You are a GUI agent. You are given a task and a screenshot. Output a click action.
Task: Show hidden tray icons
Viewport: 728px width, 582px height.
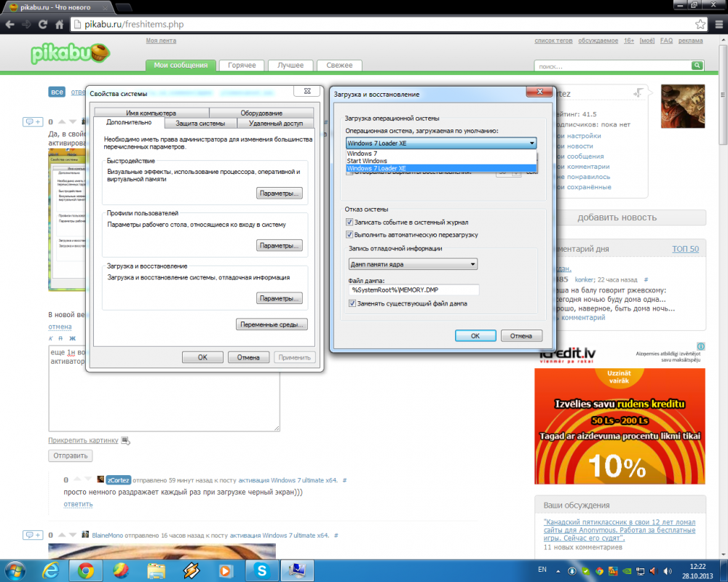point(558,571)
